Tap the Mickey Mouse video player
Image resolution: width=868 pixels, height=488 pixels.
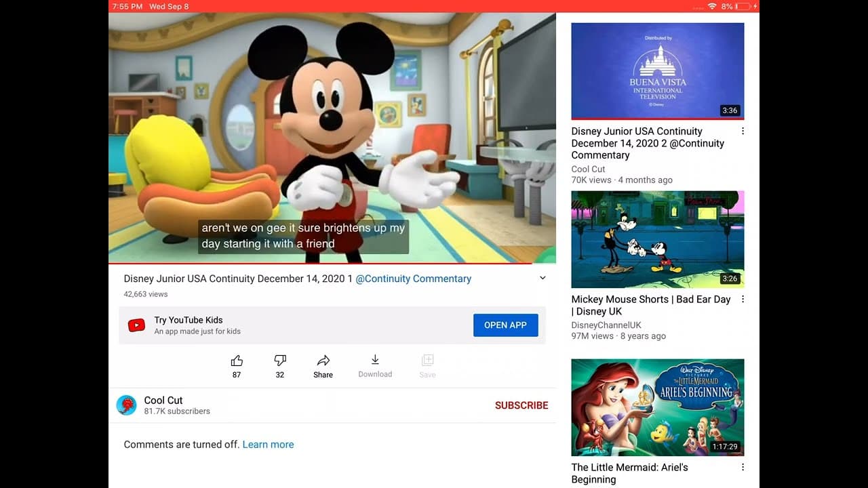(x=332, y=138)
